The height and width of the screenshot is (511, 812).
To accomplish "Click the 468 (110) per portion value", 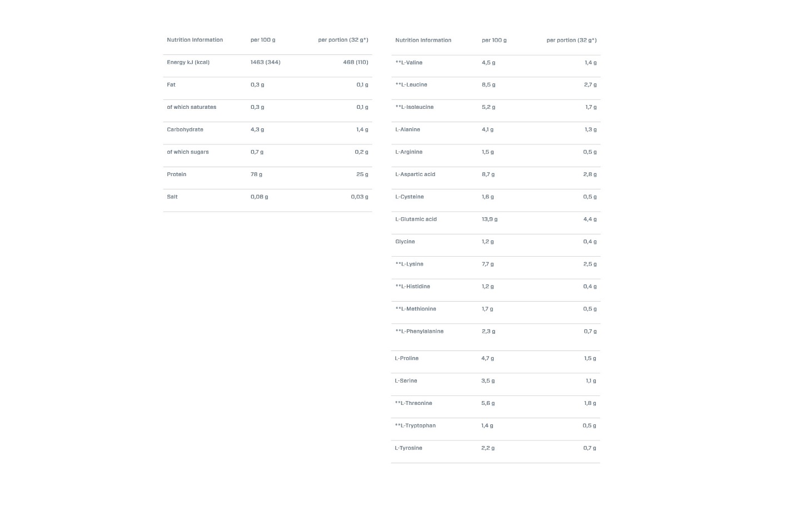I will 355,62.
